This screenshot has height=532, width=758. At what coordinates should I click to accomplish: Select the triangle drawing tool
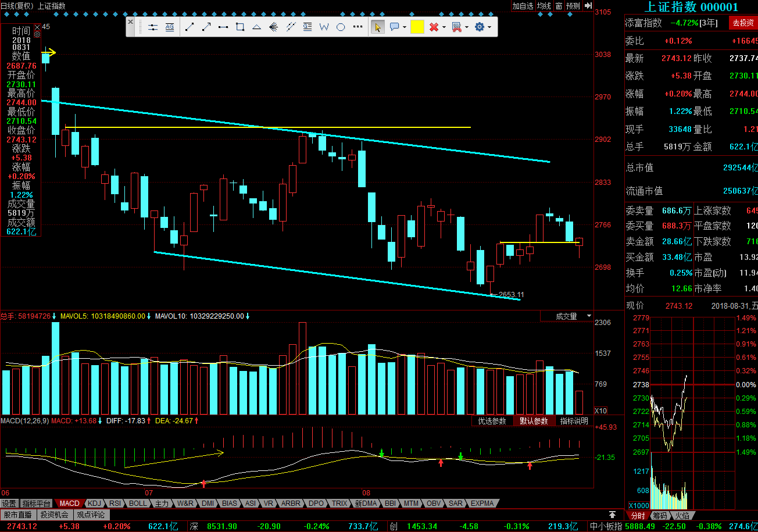click(257, 27)
